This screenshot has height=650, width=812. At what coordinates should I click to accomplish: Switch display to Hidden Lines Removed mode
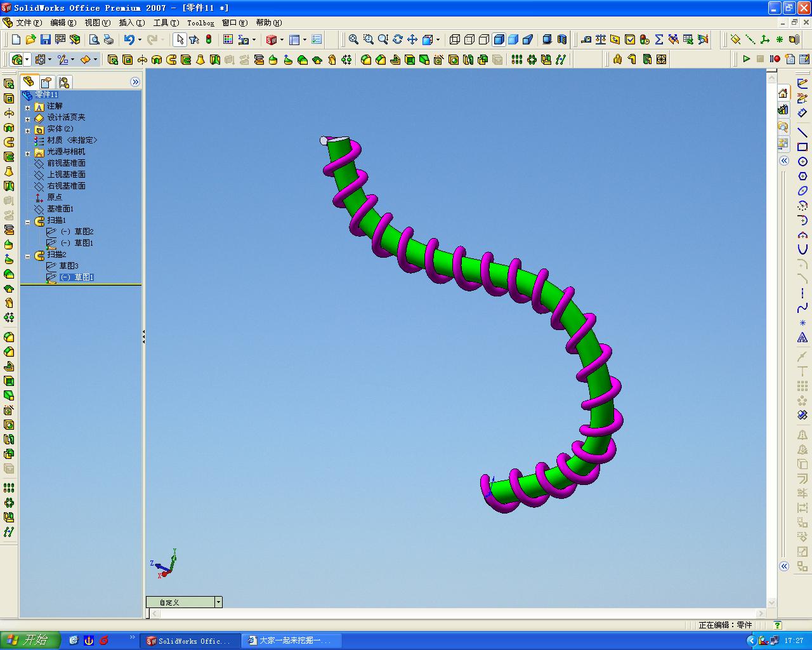(484, 39)
